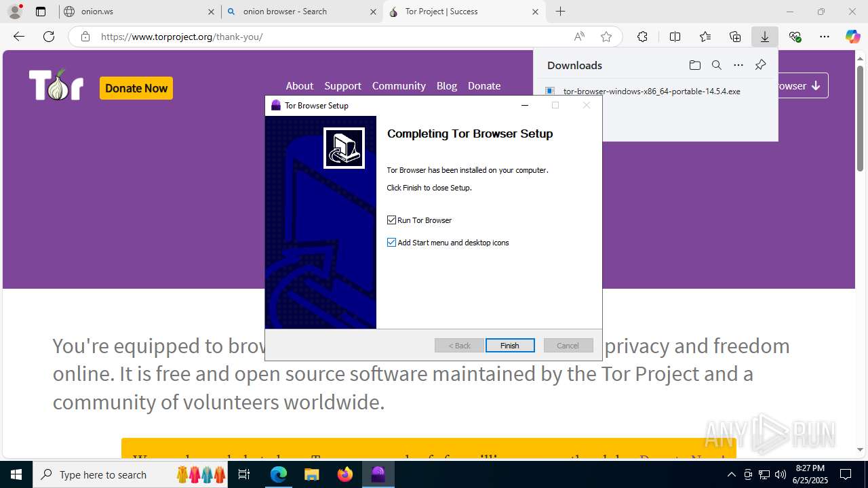
Task: Click the browser Back arrow
Action: pos(19,37)
